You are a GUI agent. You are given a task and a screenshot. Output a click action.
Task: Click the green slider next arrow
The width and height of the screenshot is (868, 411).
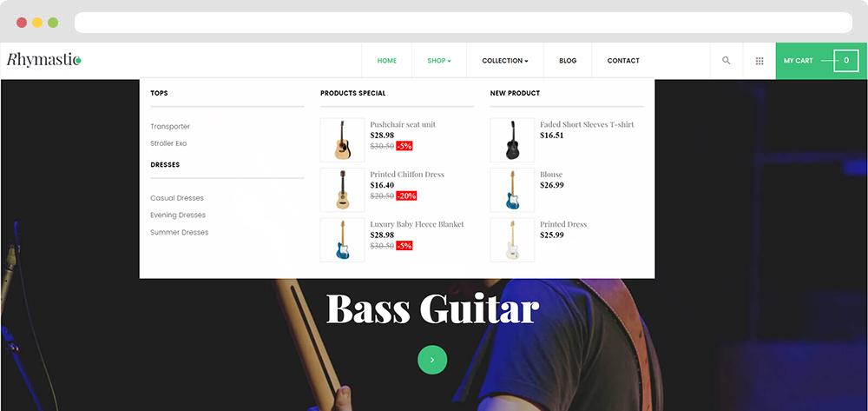[x=432, y=360]
